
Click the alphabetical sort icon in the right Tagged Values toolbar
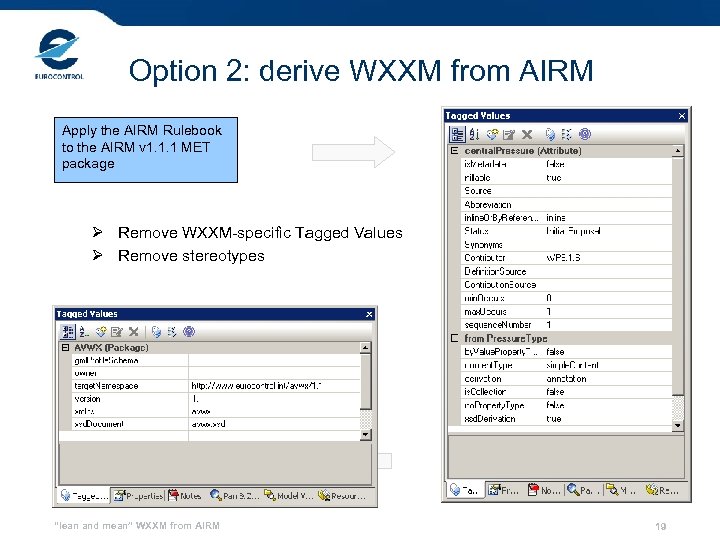[474, 134]
